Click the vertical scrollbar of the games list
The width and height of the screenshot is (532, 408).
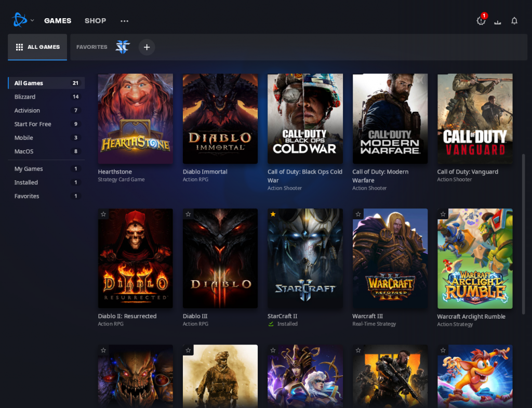click(523, 234)
